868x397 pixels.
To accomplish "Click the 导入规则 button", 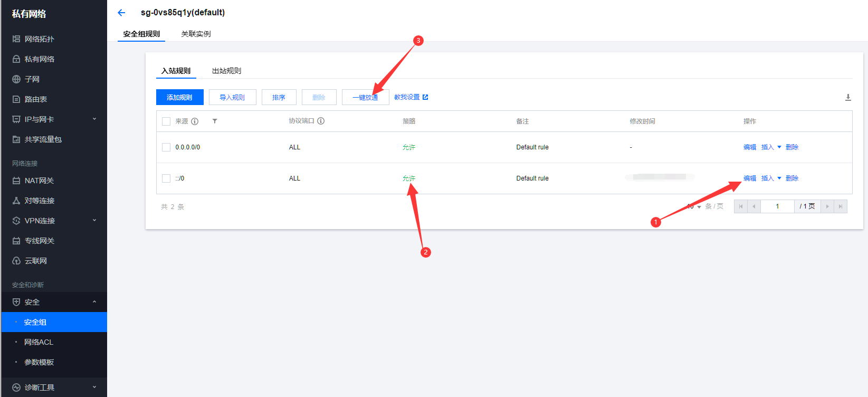I will click(x=232, y=97).
